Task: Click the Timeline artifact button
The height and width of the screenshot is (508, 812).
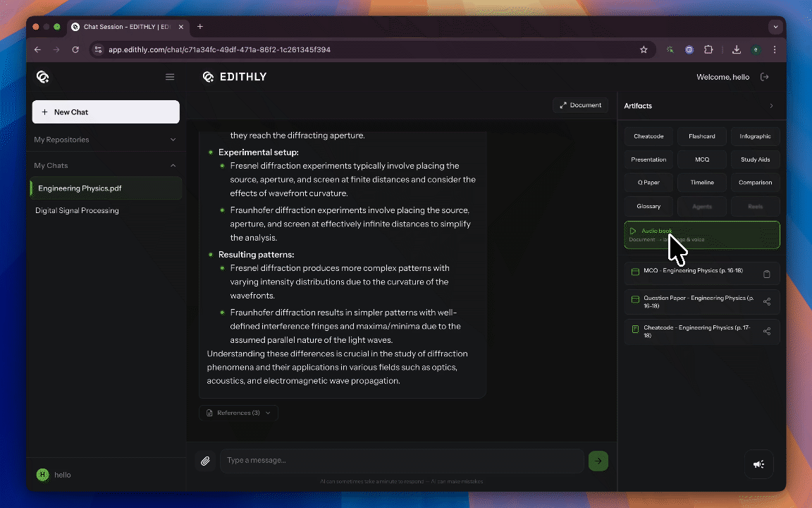Action: coord(702,183)
